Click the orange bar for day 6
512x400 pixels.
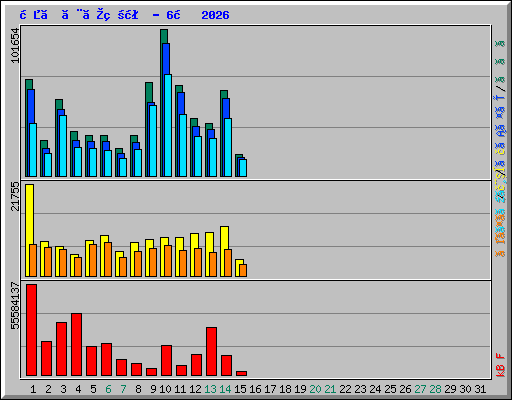tap(108, 259)
